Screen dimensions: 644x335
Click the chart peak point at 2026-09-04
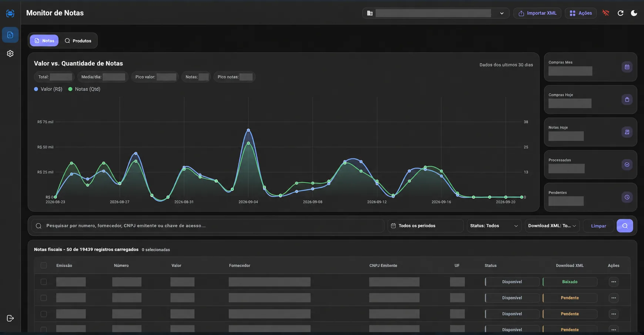(248, 130)
